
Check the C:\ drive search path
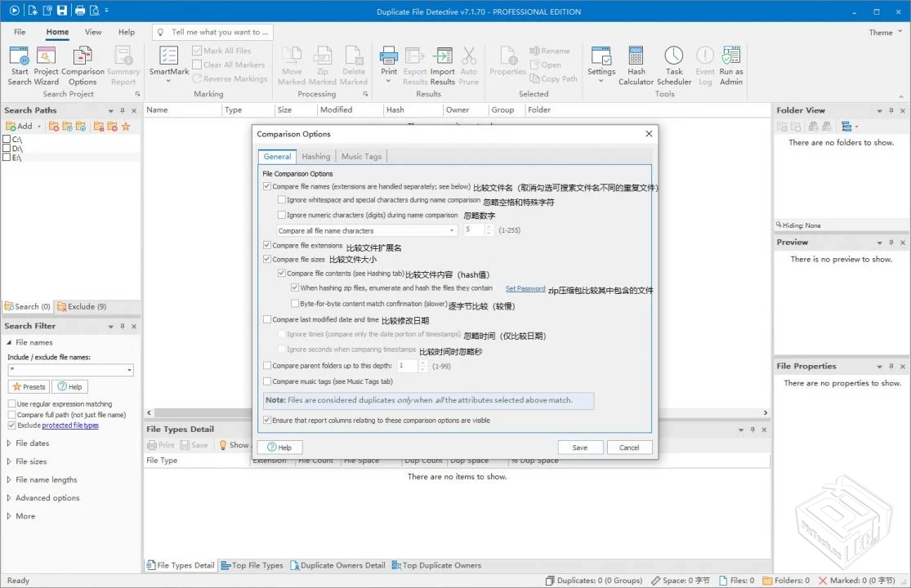coord(7,140)
